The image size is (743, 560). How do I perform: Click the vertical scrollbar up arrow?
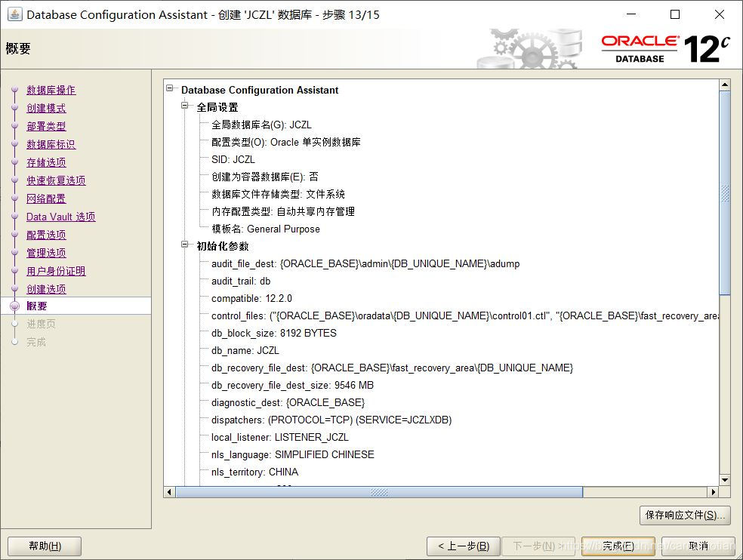tap(725, 85)
